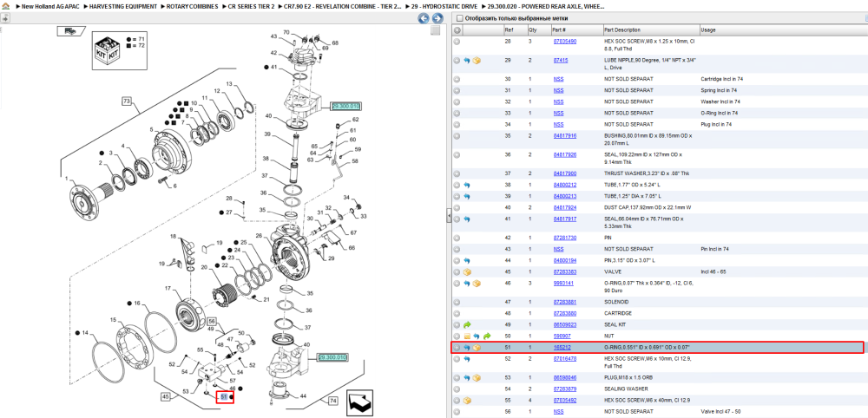Select callout 45 in the diagram
Screen dimensions: 868x418
[x=166, y=395]
